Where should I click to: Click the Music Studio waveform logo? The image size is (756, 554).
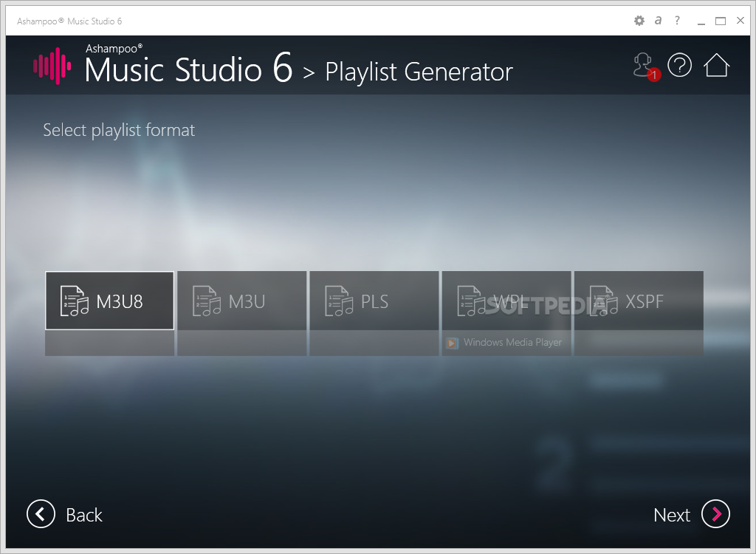coord(52,66)
